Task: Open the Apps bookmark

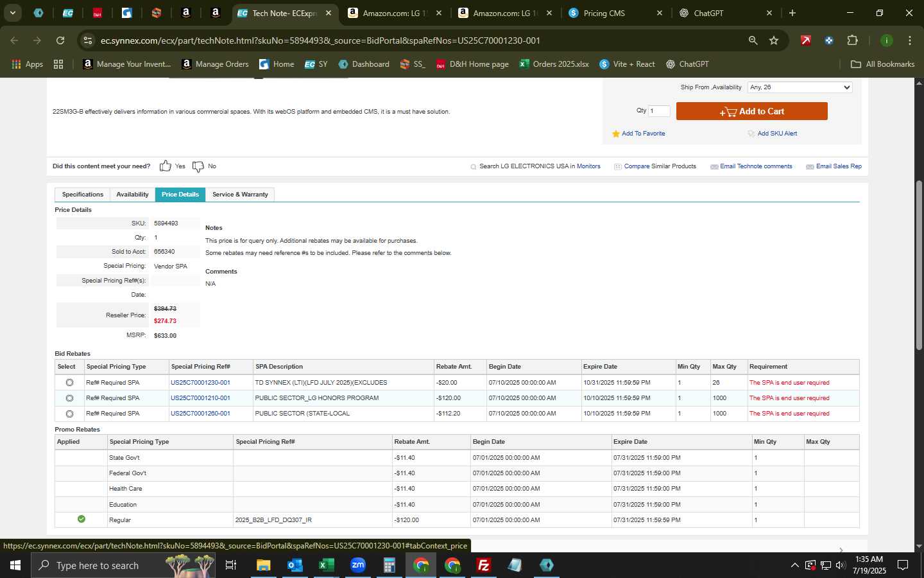Action: (x=27, y=64)
